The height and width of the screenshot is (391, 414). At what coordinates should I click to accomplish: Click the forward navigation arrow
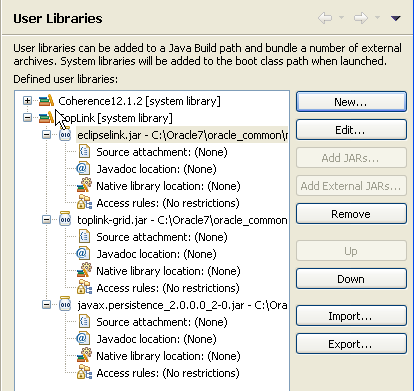coord(361,18)
